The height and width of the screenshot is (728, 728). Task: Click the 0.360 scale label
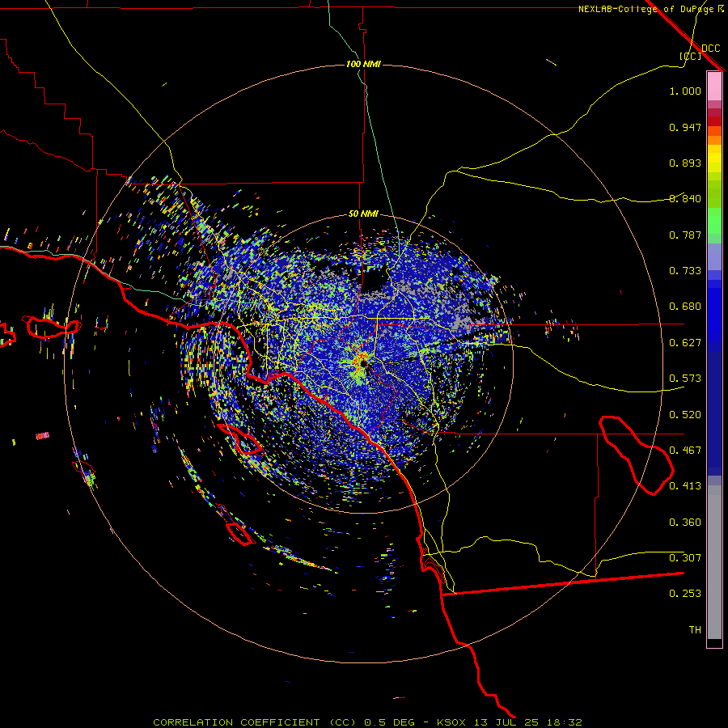[x=685, y=523]
